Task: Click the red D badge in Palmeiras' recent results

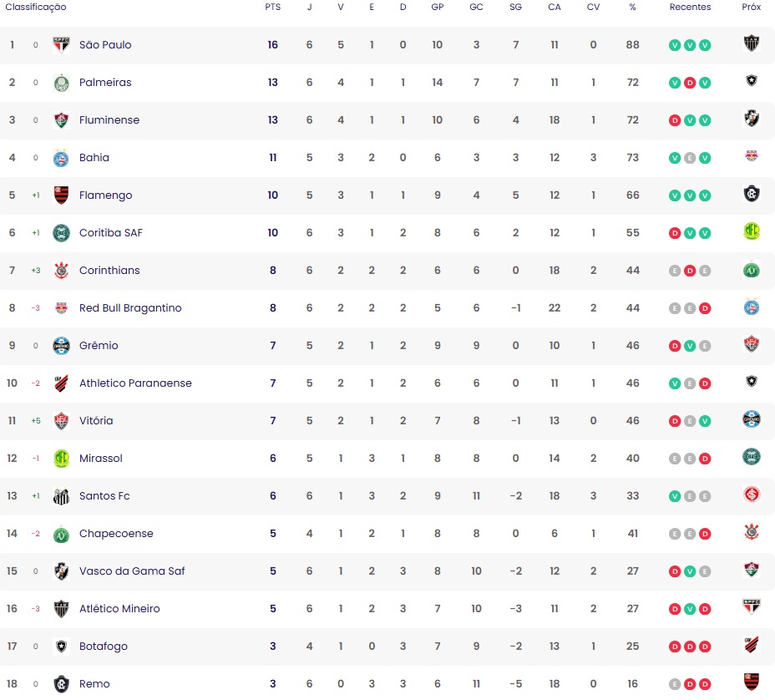Action: coord(690,83)
